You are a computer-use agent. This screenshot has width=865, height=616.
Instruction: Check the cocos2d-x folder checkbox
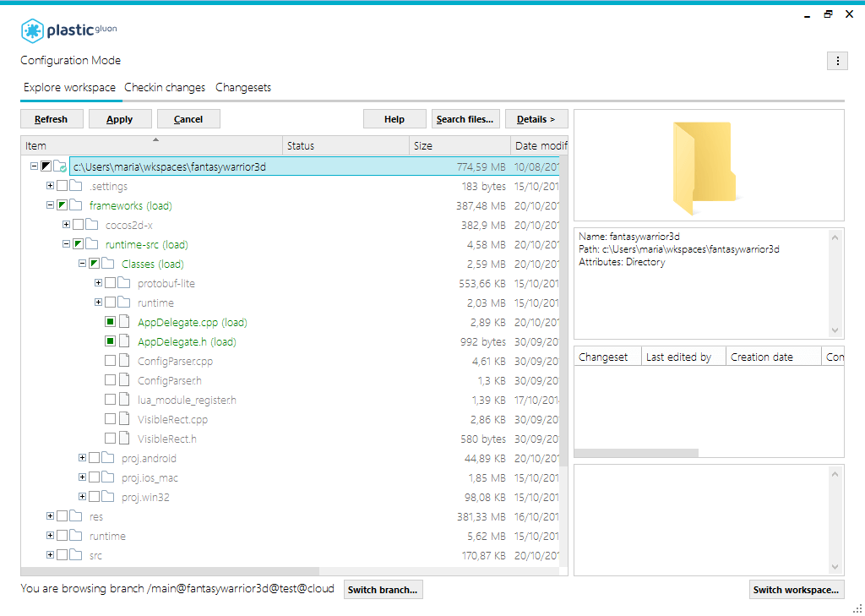[x=78, y=225]
